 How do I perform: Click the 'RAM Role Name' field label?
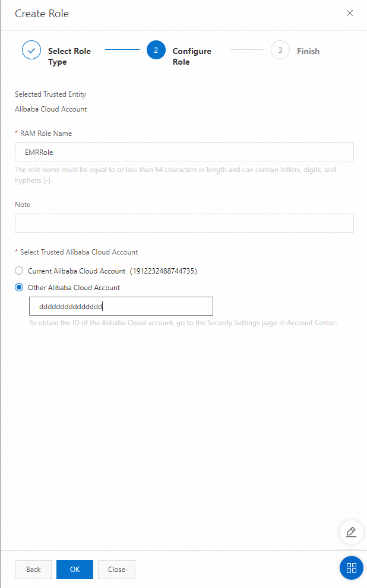(46, 134)
